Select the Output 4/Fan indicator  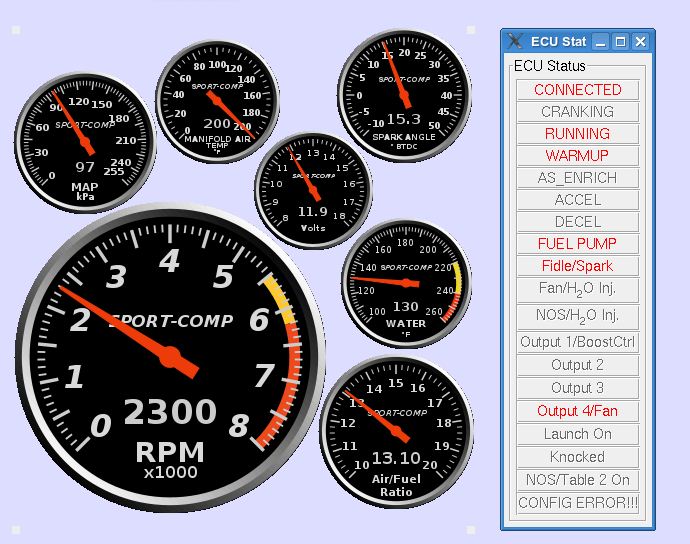(577, 410)
